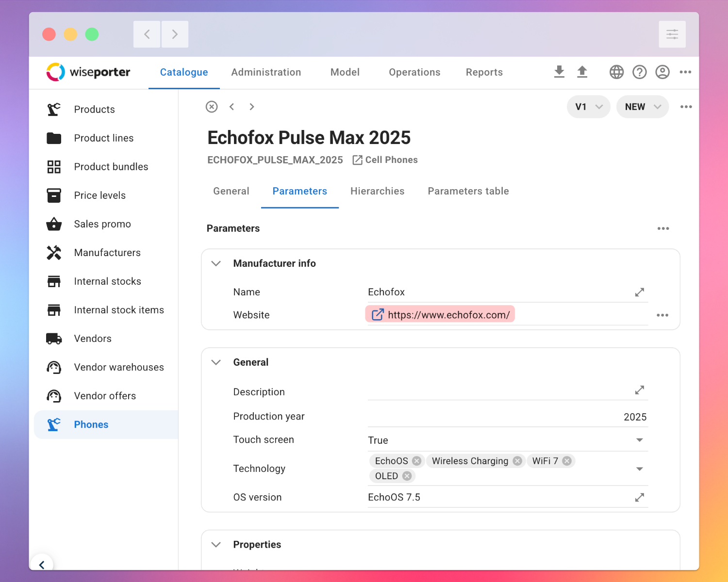Click ECHOFOX_PULSE_MAX_2025 code text
The image size is (728, 582).
coord(275,160)
